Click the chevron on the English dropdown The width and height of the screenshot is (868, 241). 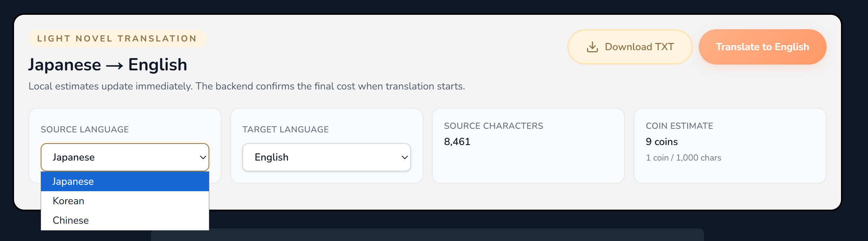point(404,157)
